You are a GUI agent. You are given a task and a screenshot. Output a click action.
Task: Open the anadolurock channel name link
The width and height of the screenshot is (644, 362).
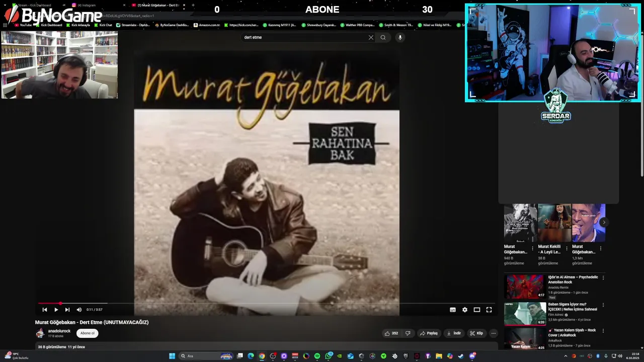[59, 331]
